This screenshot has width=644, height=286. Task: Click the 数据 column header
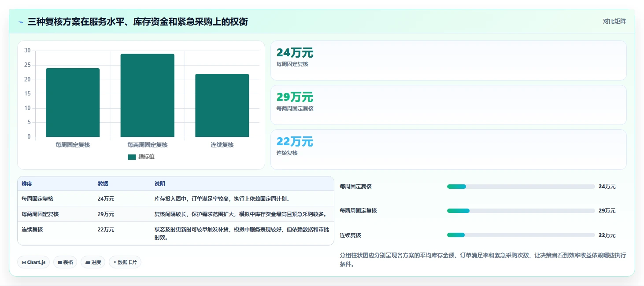[103, 184]
